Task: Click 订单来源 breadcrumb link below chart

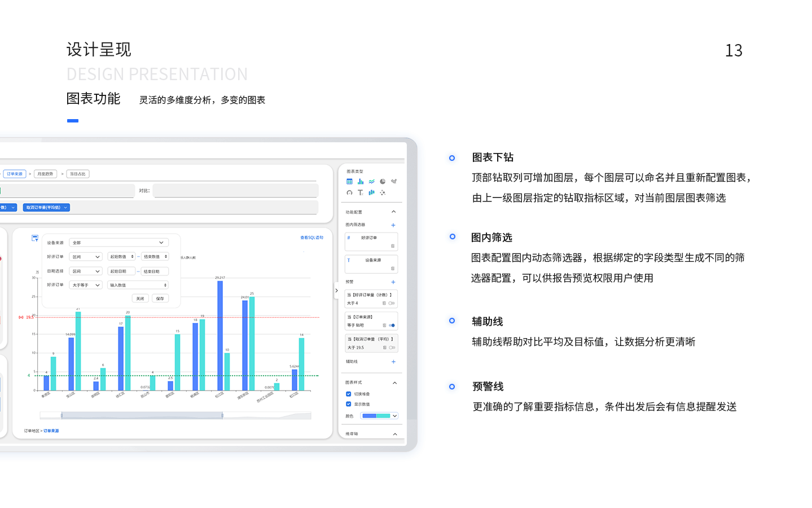Action: click(x=51, y=431)
